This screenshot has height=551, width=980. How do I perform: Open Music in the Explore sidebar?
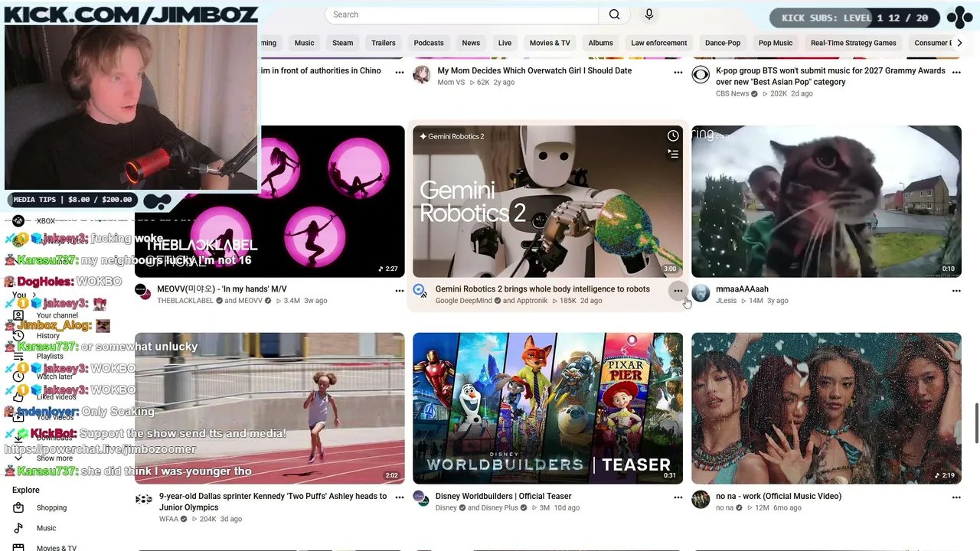[46, 528]
